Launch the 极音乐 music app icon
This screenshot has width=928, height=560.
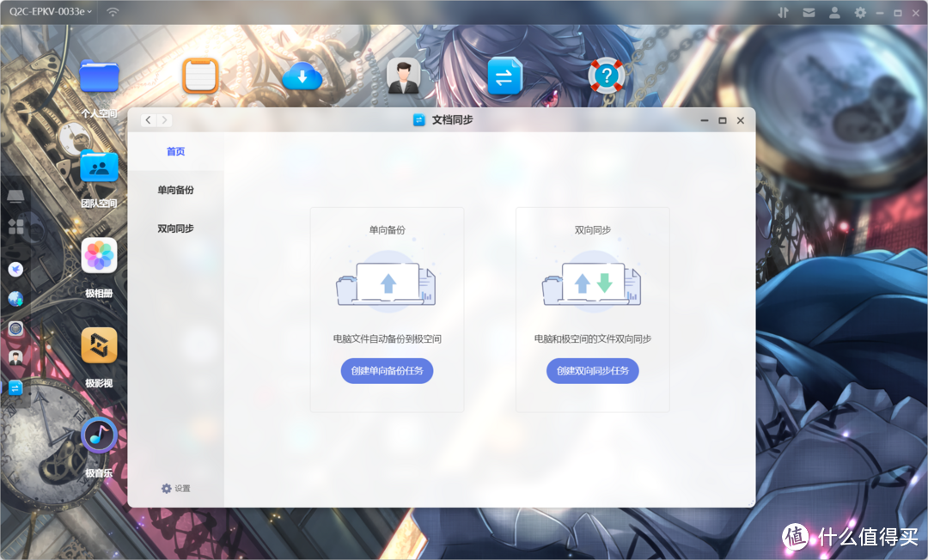pos(99,435)
